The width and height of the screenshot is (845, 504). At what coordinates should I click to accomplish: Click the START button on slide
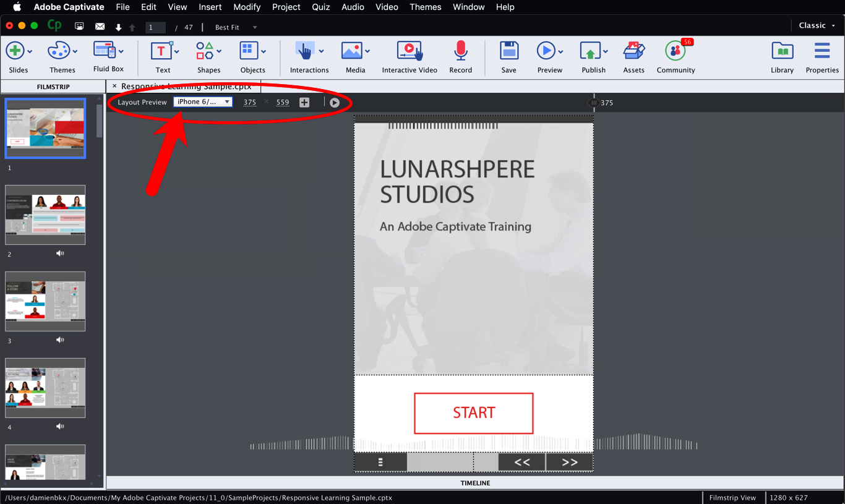pos(474,413)
